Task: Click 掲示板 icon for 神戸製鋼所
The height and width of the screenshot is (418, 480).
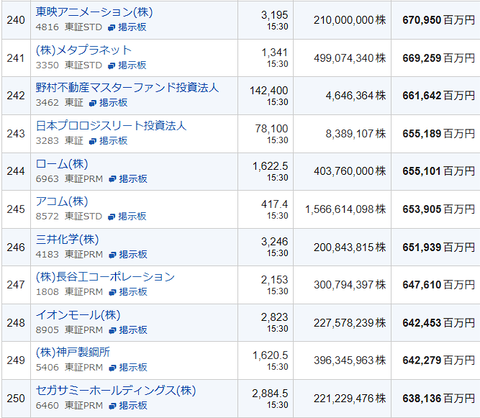Action: pos(113,368)
